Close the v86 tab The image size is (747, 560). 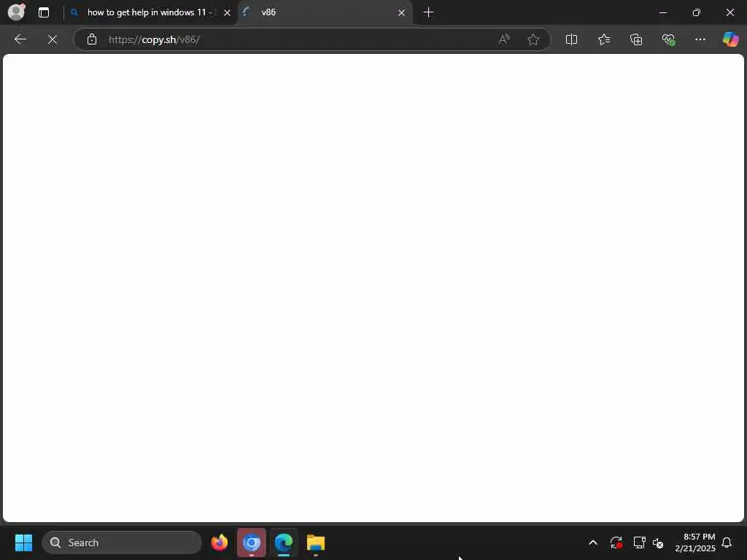point(402,13)
